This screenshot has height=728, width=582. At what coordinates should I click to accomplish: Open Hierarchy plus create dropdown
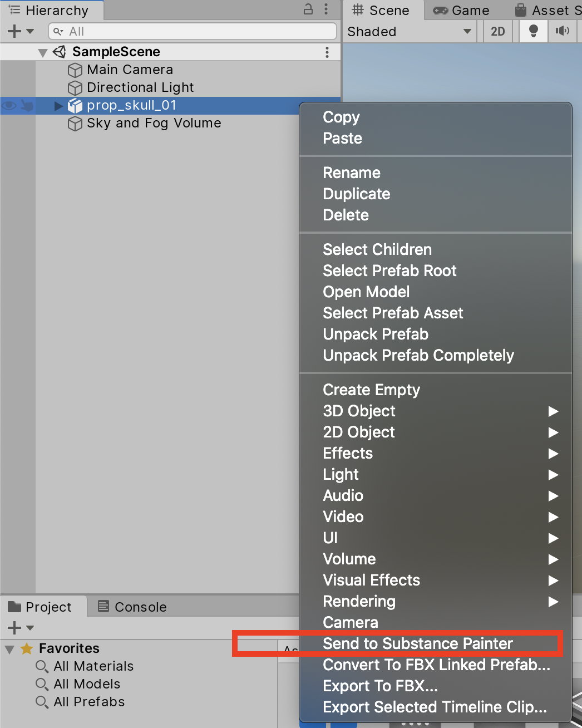(21, 32)
